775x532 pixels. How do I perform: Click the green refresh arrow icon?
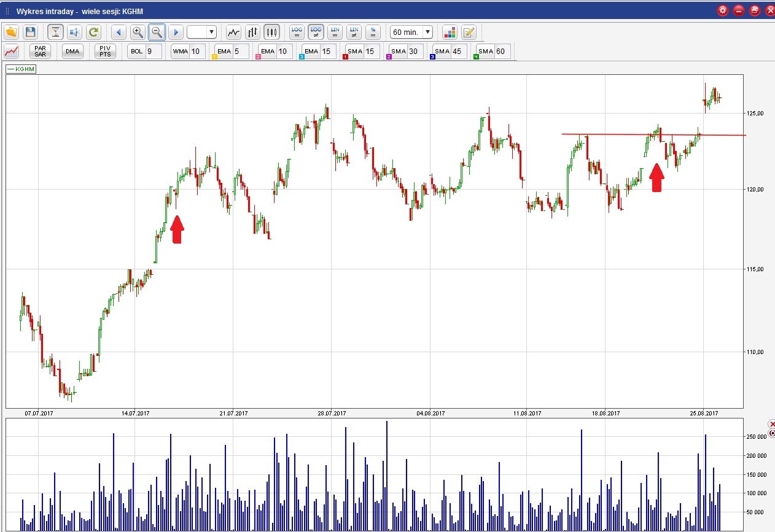click(x=93, y=32)
